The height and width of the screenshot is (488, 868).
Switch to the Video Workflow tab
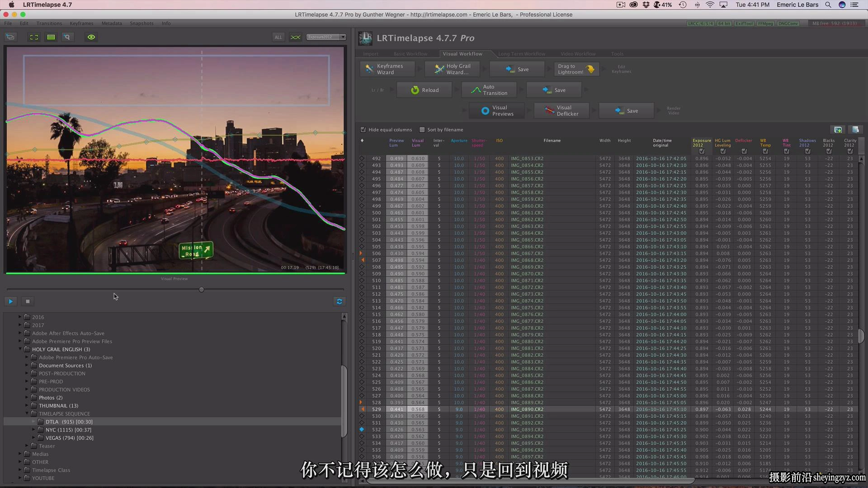coord(578,54)
